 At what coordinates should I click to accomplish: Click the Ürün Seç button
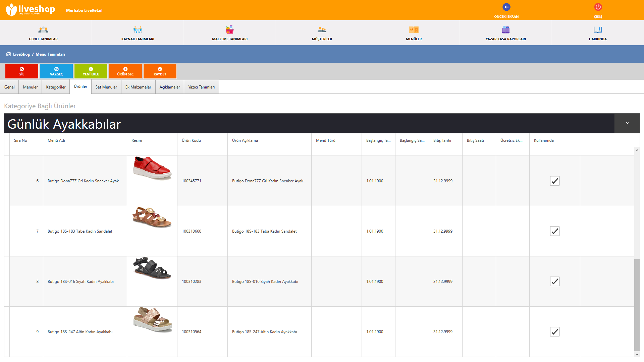click(x=125, y=71)
